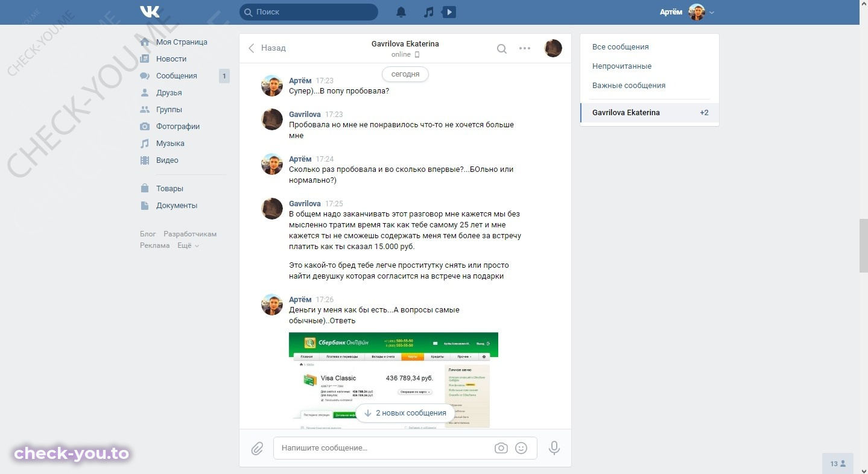Viewport: 868px width, 474px height.
Task: Click the document icon beside Документы
Action: 145,206
